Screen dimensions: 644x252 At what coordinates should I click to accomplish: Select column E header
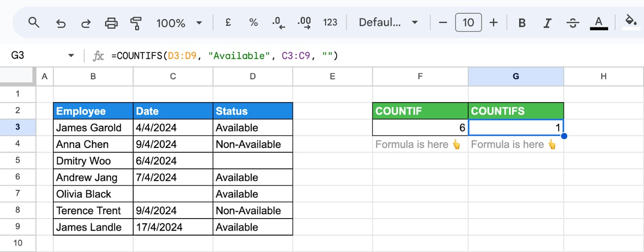pos(332,76)
